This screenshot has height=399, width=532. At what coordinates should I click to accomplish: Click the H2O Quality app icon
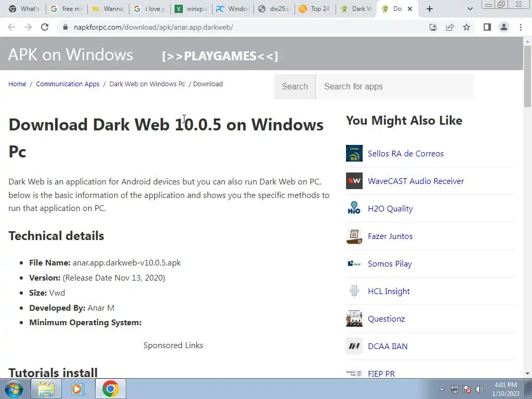click(354, 208)
